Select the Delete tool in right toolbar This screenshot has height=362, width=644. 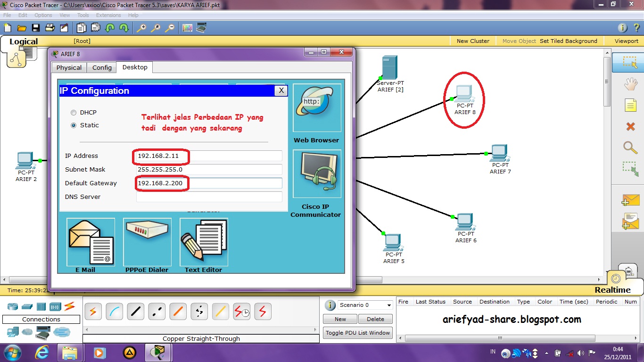631,126
